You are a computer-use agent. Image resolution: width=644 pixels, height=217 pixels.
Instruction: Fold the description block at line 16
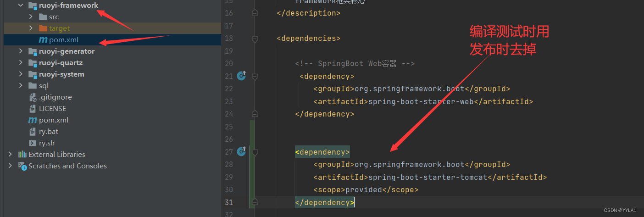[x=255, y=13]
